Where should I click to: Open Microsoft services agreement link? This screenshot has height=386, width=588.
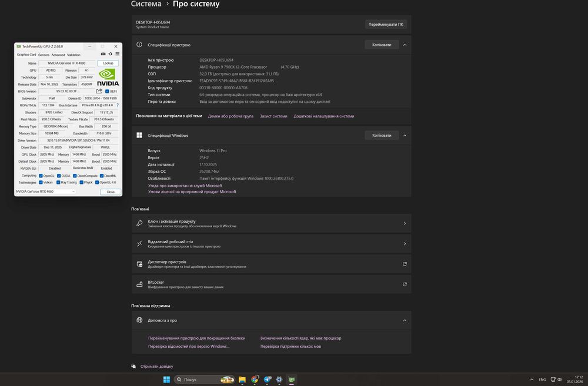(x=185, y=186)
